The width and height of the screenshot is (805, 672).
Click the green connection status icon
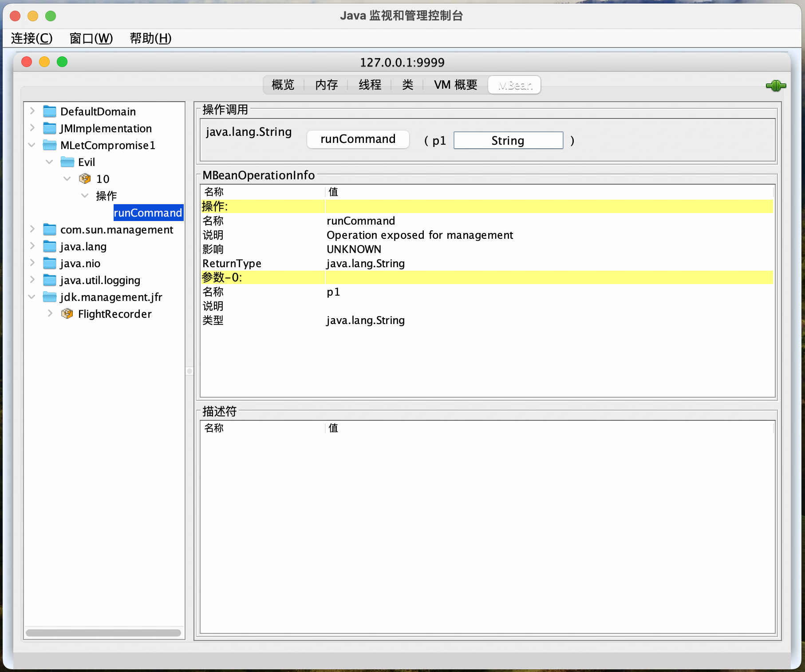point(776,86)
